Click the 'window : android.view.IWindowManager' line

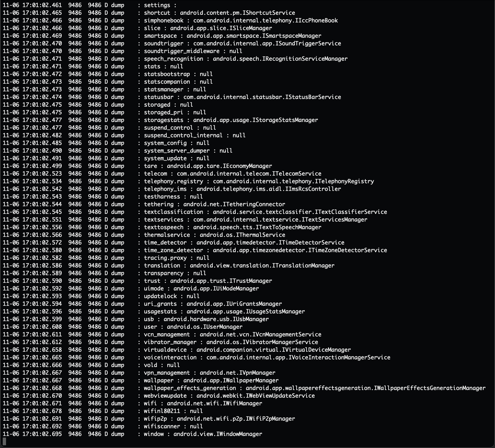click(x=203, y=434)
